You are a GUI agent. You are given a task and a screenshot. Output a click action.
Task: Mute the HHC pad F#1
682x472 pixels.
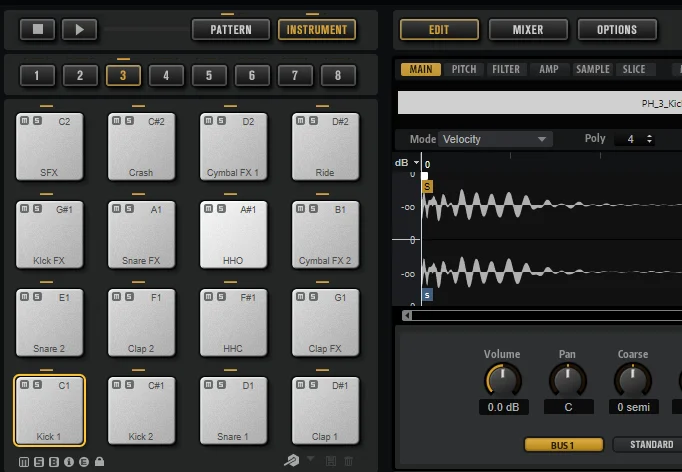[x=209, y=297]
